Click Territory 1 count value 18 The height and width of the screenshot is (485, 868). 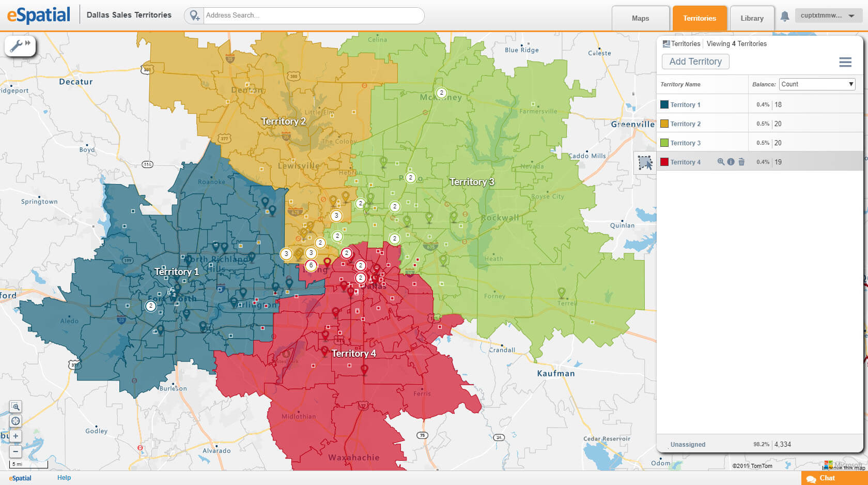click(x=778, y=105)
